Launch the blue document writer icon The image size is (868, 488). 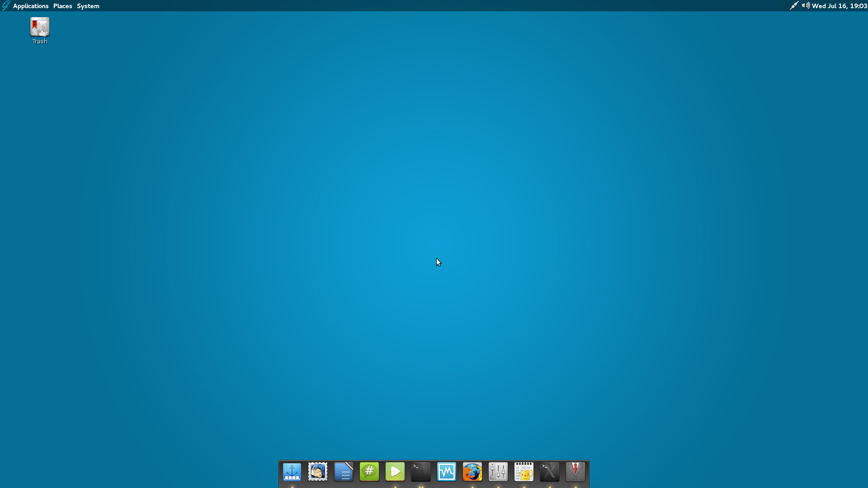click(344, 472)
